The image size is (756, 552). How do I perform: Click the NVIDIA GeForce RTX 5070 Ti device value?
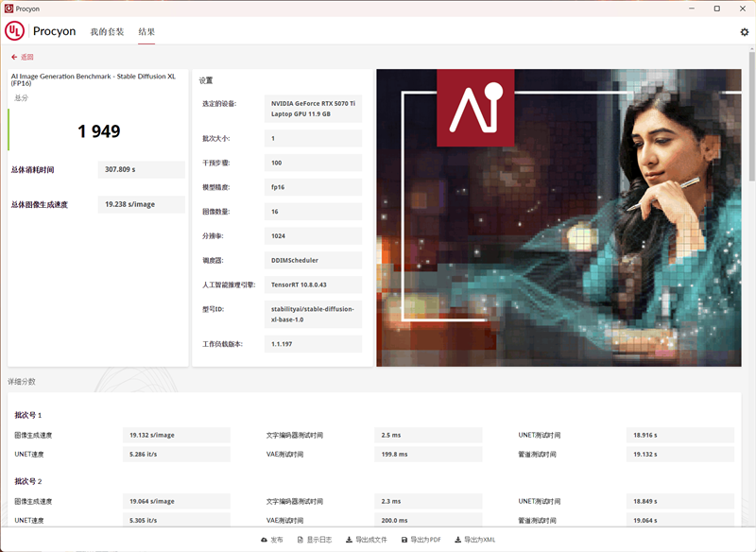pyautogui.click(x=313, y=109)
